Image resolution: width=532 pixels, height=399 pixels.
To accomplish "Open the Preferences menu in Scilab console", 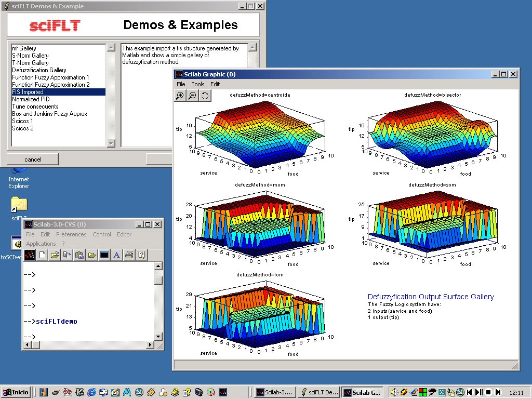I will pos(71,234).
